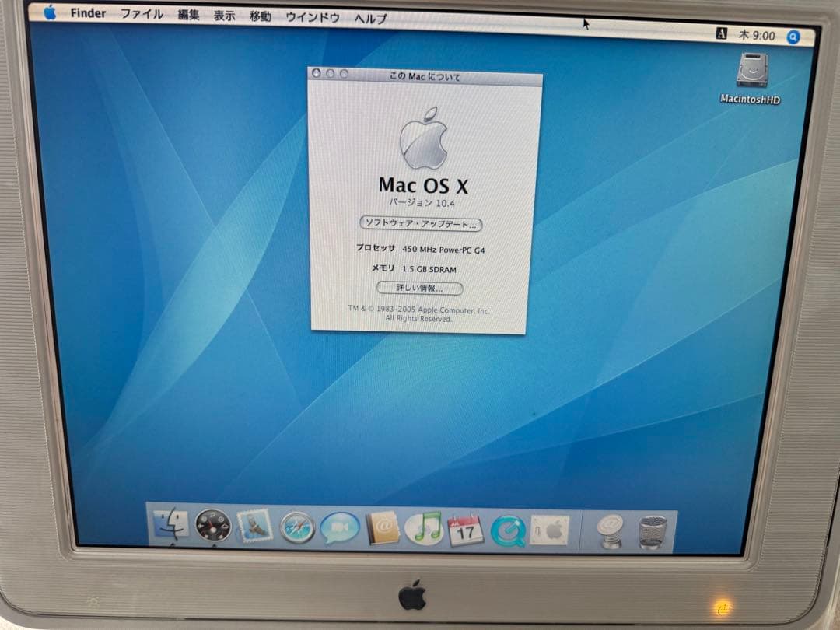
Task: Click the ソフトウェア・アップデート button
Action: 421,225
